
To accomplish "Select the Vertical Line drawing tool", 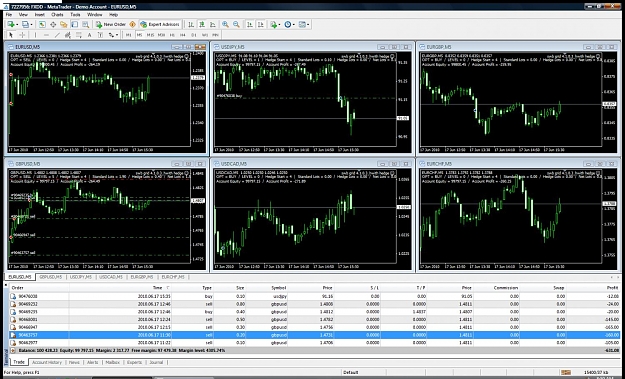I will (35, 35).
